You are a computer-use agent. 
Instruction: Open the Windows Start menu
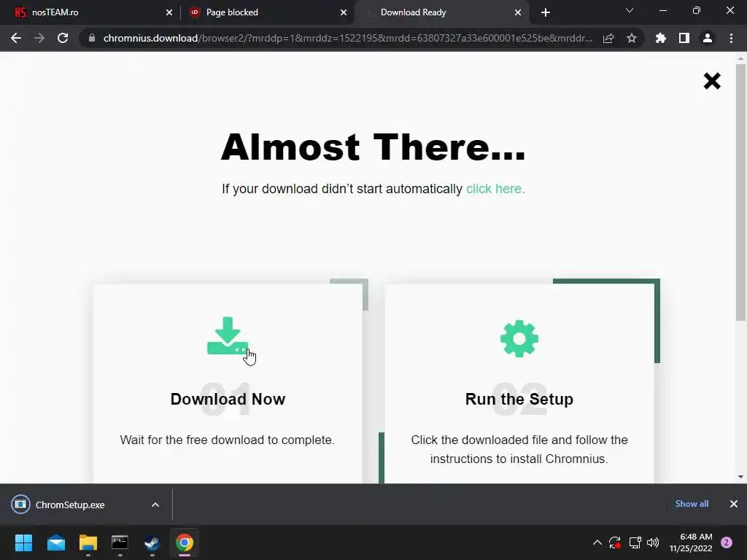point(23,542)
